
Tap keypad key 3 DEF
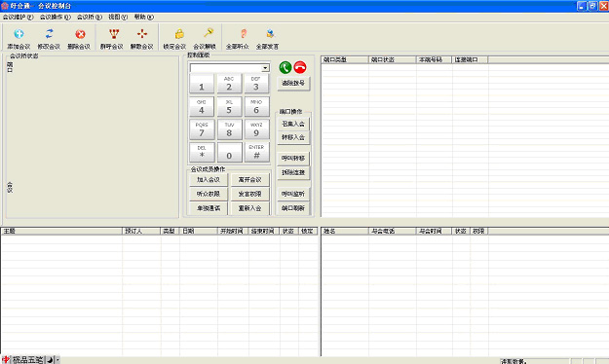point(256,84)
